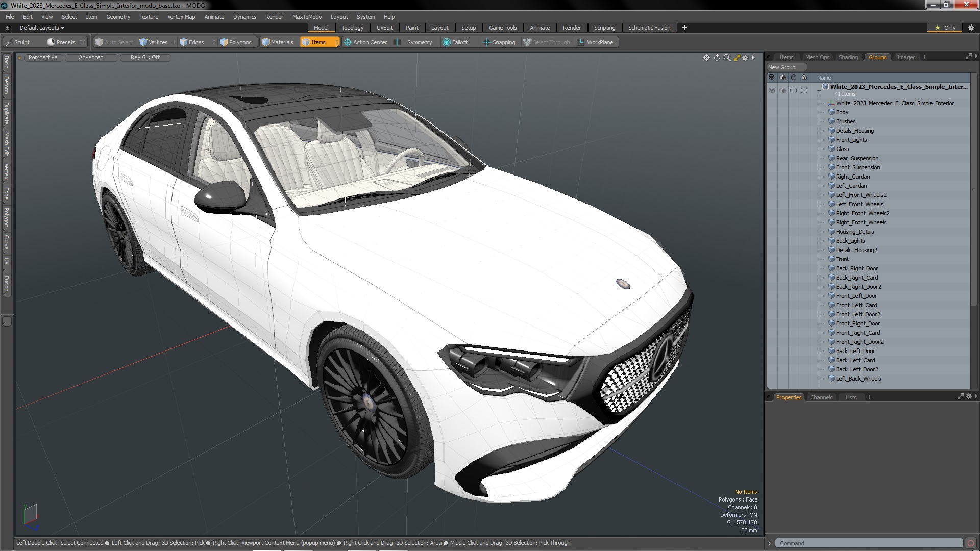Viewport: 980px width, 551px height.
Task: Click into the Command input field
Action: tap(869, 543)
